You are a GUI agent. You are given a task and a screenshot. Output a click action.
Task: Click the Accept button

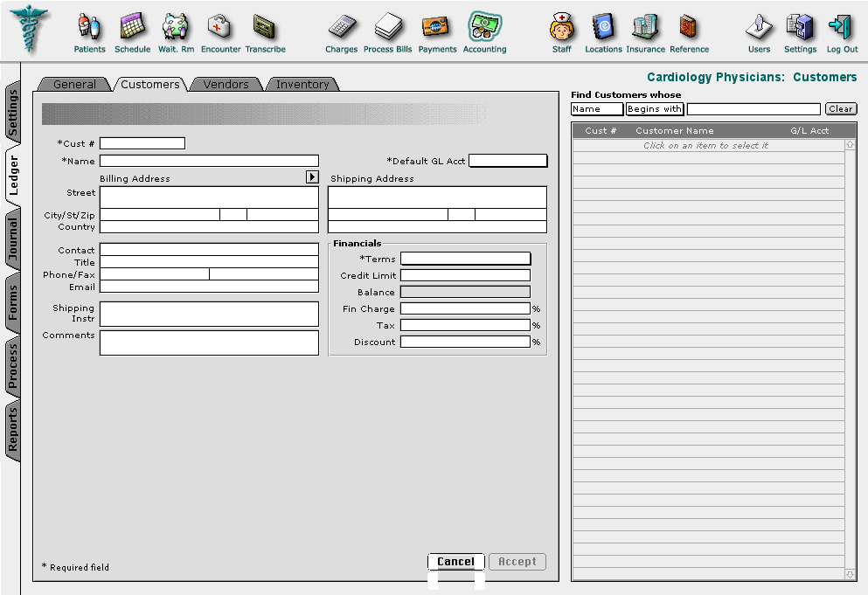tap(517, 561)
